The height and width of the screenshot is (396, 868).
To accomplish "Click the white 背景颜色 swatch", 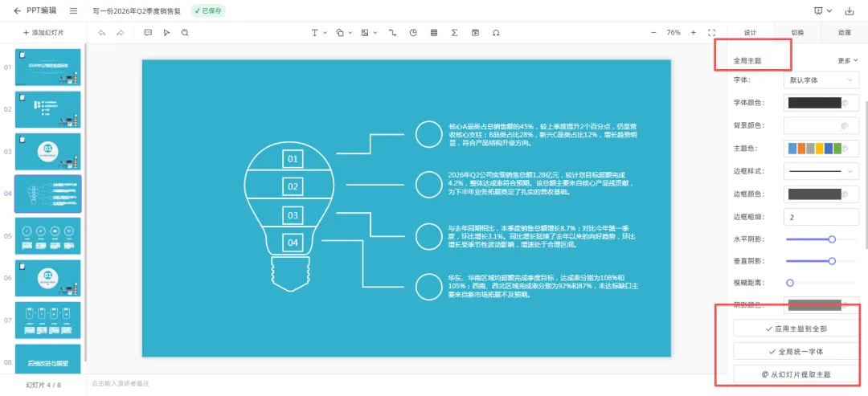I will 813,125.
